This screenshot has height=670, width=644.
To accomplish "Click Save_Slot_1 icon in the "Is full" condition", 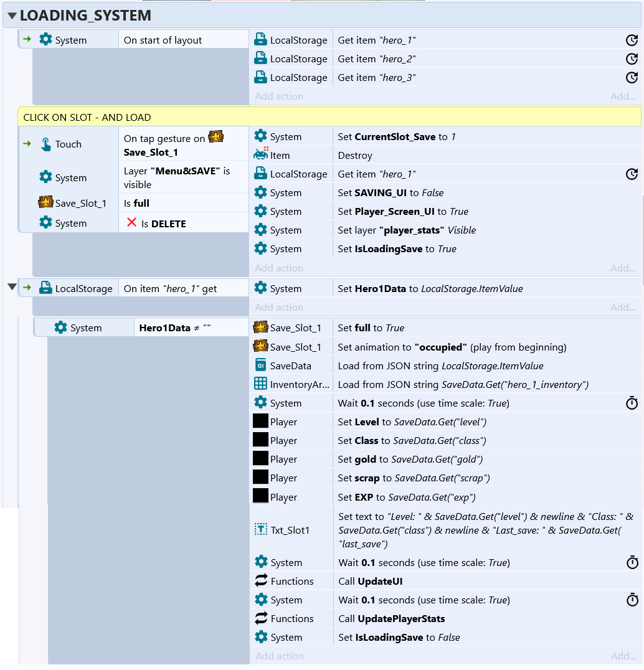I will coord(45,203).
